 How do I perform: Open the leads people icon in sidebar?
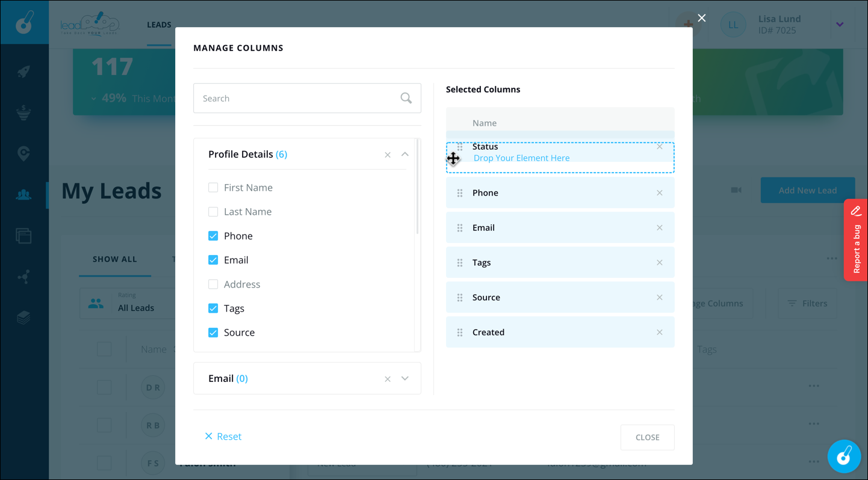[x=23, y=194]
